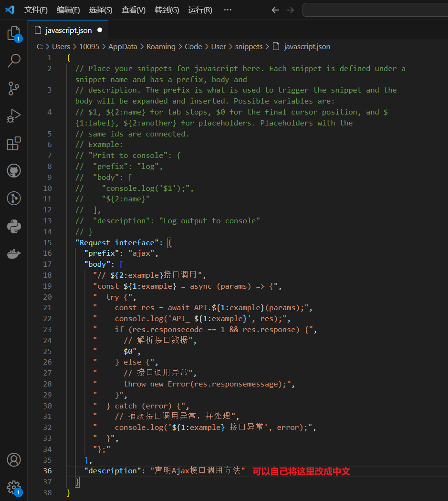Open the 查看(V) menu

pyautogui.click(x=134, y=10)
